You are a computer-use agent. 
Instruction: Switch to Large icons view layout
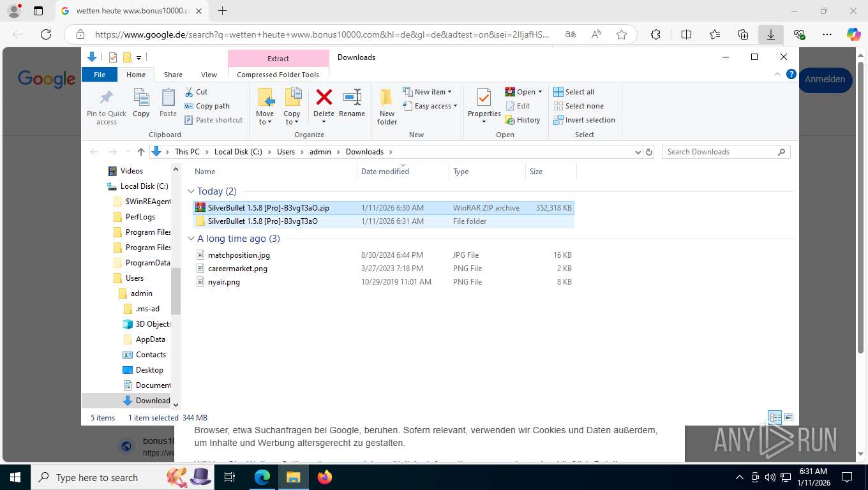click(x=789, y=418)
